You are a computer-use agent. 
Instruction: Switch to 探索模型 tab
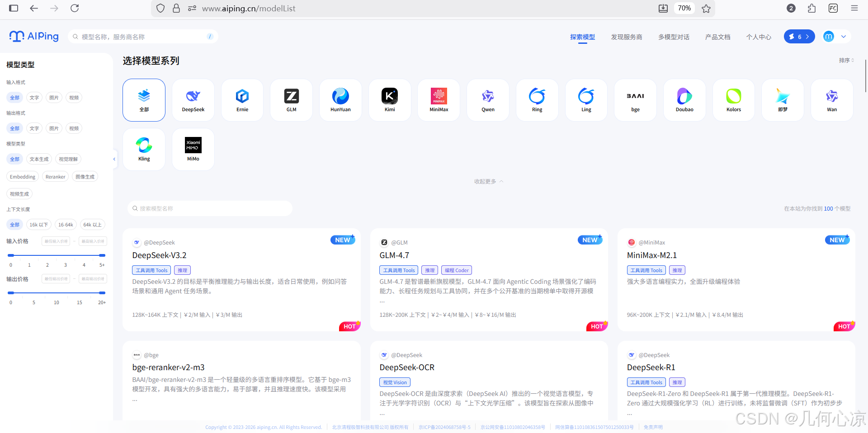(582, 37)
